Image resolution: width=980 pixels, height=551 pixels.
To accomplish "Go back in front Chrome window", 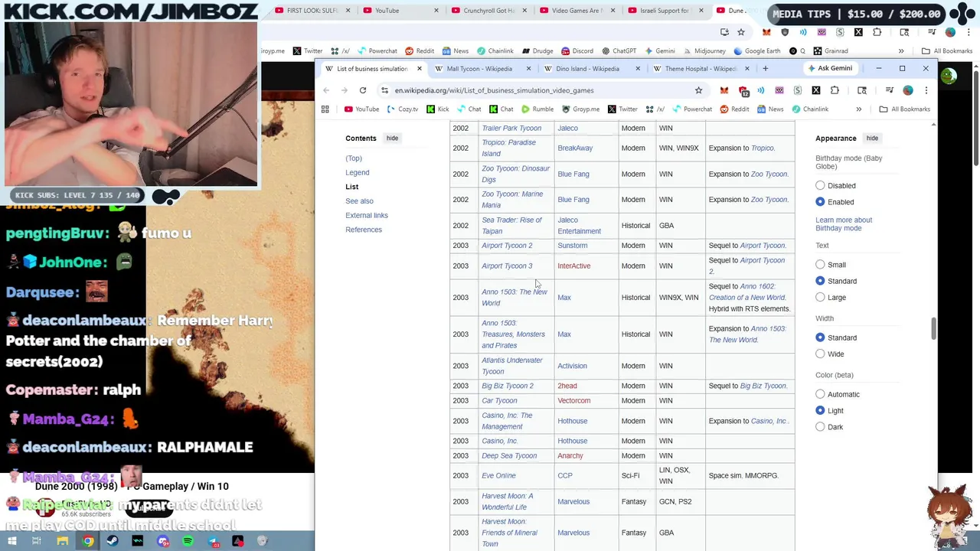I will (x=326, y=90).
